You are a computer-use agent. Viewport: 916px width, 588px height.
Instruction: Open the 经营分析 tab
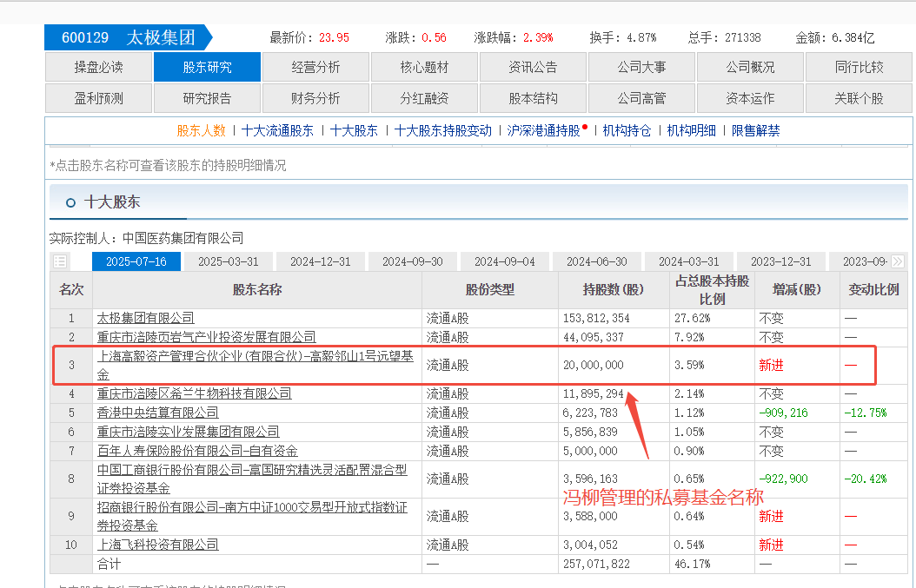click(316, 67)
